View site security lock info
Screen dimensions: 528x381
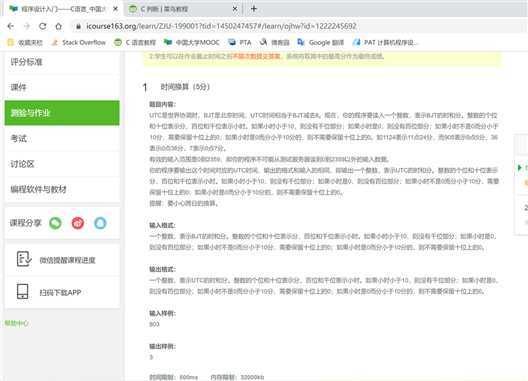pos(78,26)
